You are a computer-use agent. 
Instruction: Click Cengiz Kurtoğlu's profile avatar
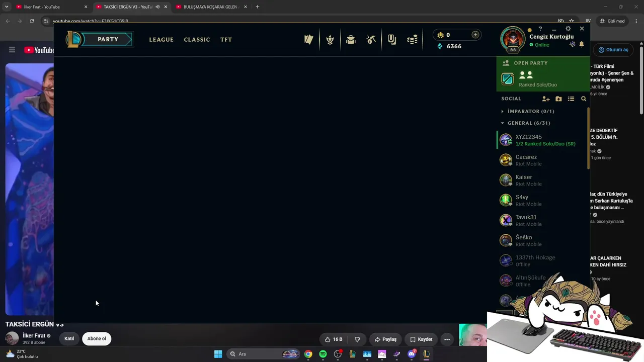(x=513, y=39)
